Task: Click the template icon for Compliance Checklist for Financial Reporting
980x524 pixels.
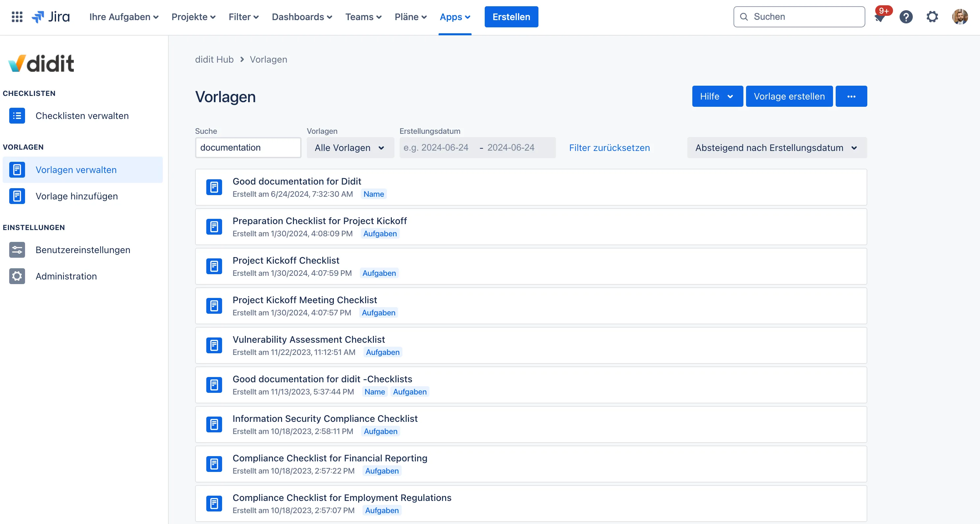Action: tap(214, 464)
